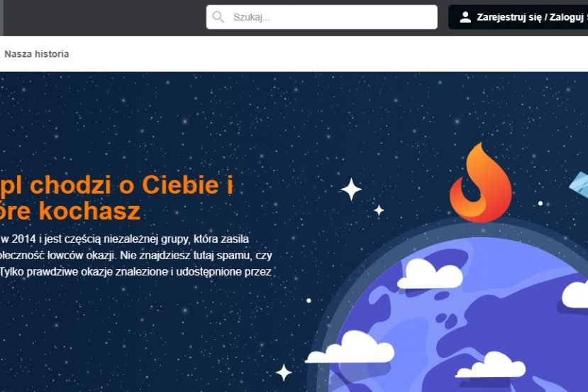Focus the Szukaj search field
Viewport: 588px width, 392px height.
click(x=322, y=17)
